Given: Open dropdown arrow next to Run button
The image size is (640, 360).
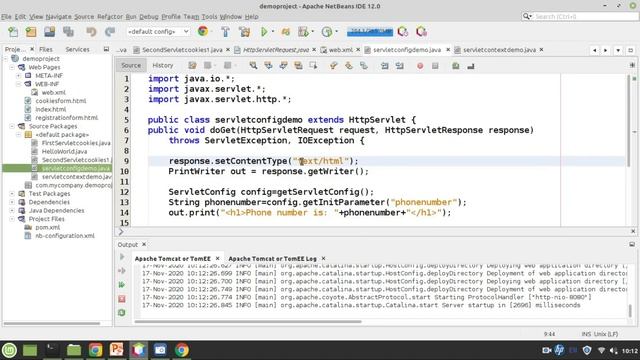Looking at the screenshot, I should click(273, 32).
